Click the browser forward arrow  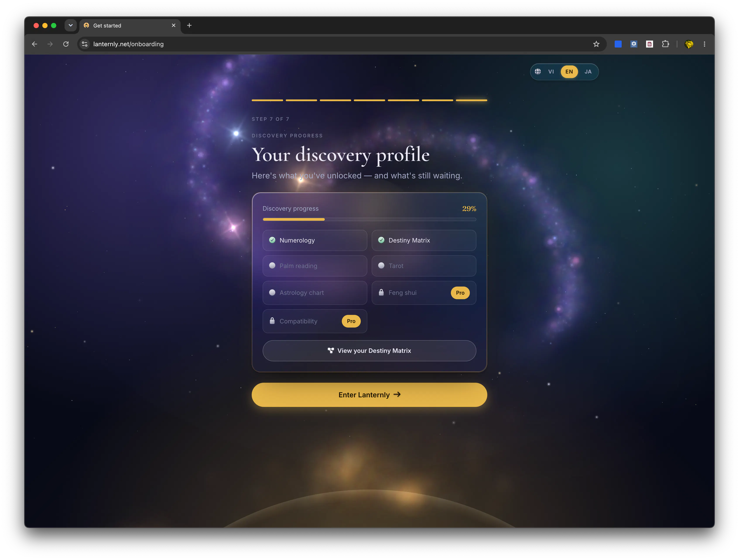(50, 44)
